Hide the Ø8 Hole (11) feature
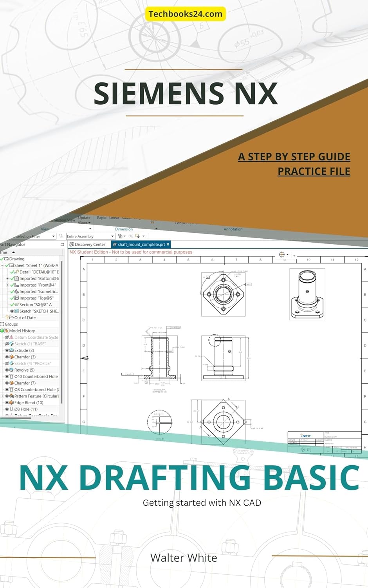368x588 pixels. pos(7,409)
